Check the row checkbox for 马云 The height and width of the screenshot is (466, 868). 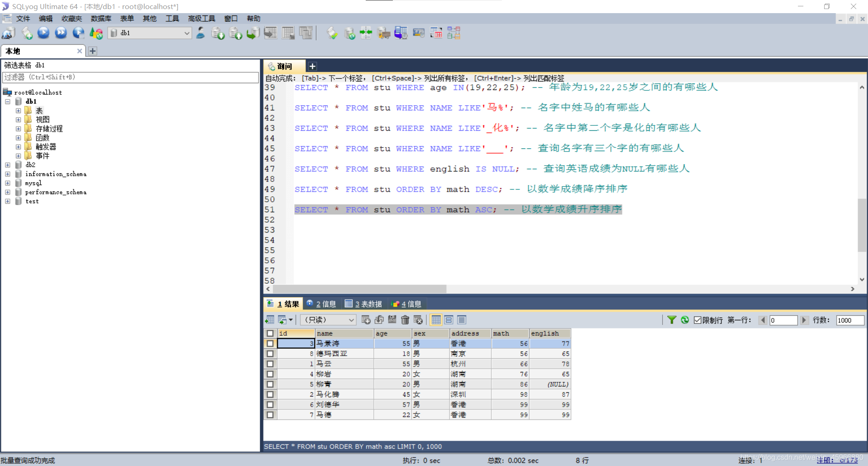point(270,364)
